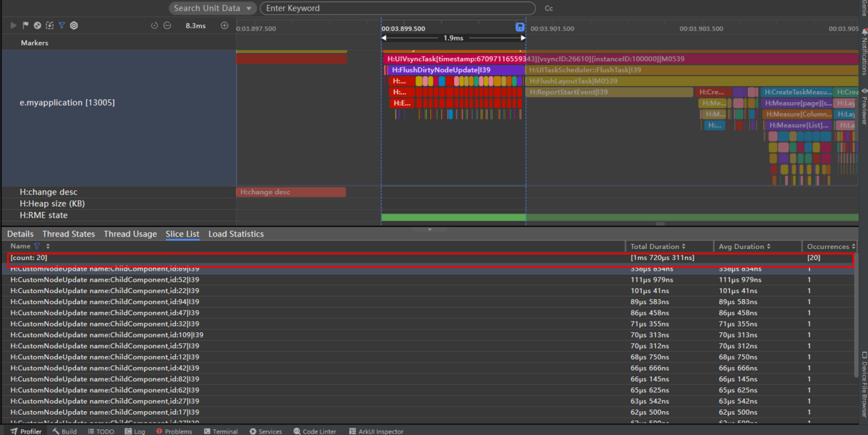
Task: Open the Notifications side panel
Action: tap(863, 54)
